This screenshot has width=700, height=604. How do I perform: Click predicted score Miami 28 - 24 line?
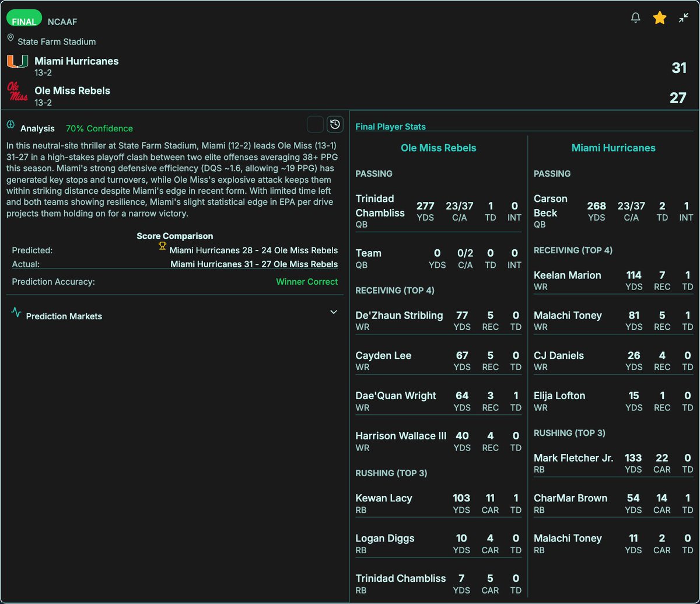pos(254,250)
